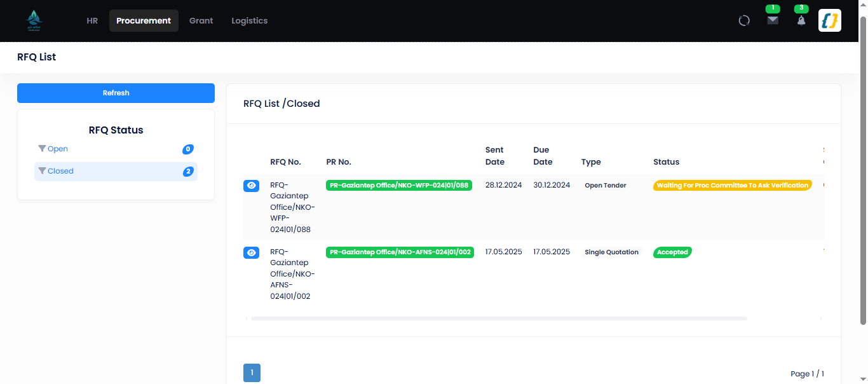The width and height of the screenshot is (868, 384).
Task: Click the horizontal scrollbar under the RFQ table
Action: pos(499,318)
